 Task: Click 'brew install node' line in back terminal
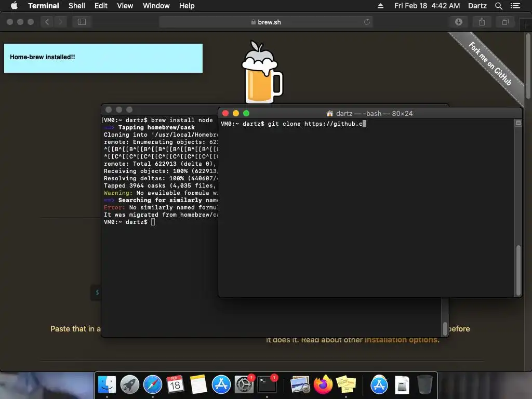pyautogui.click(x=158, y=120)
